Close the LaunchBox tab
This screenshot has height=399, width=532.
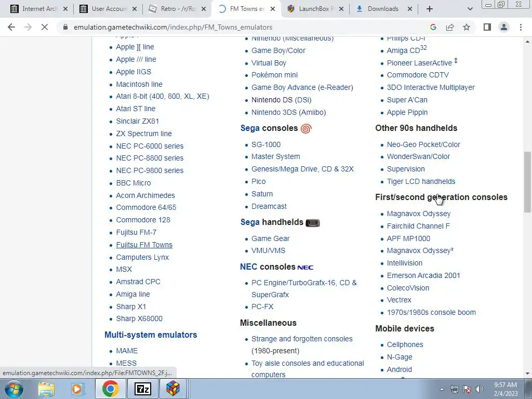coord(342,9)
